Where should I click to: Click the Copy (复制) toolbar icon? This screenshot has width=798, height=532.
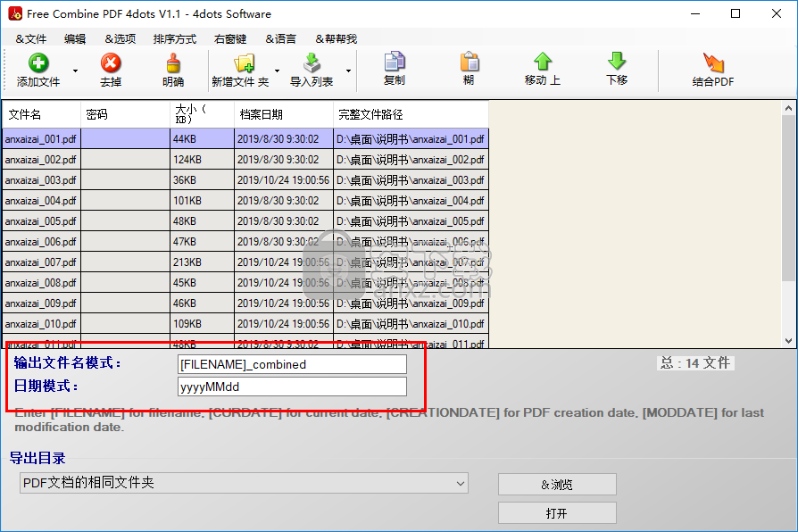(394, 62)
